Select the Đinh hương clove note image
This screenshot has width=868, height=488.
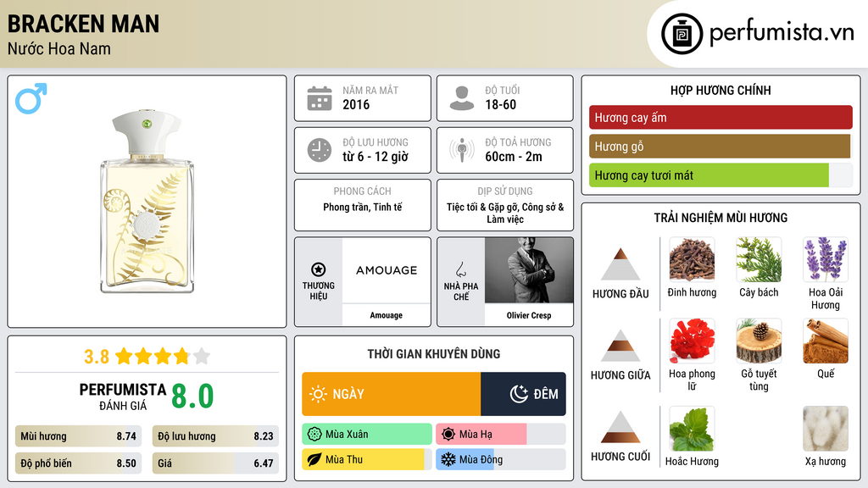click(x=692, y=259)
